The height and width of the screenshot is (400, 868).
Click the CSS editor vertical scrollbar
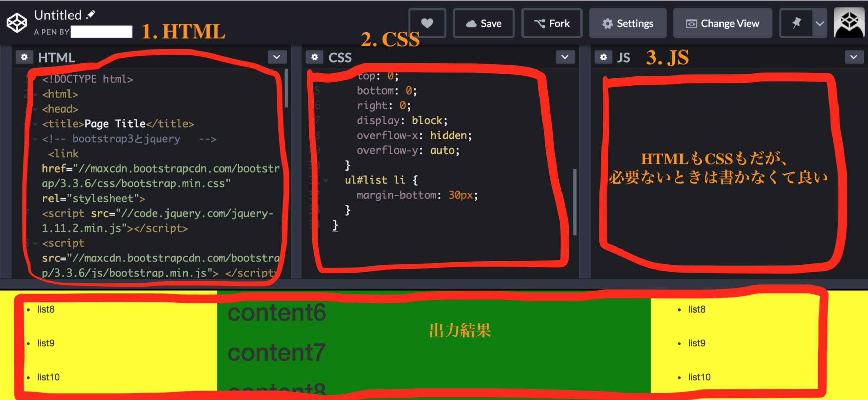click(575, 202)
